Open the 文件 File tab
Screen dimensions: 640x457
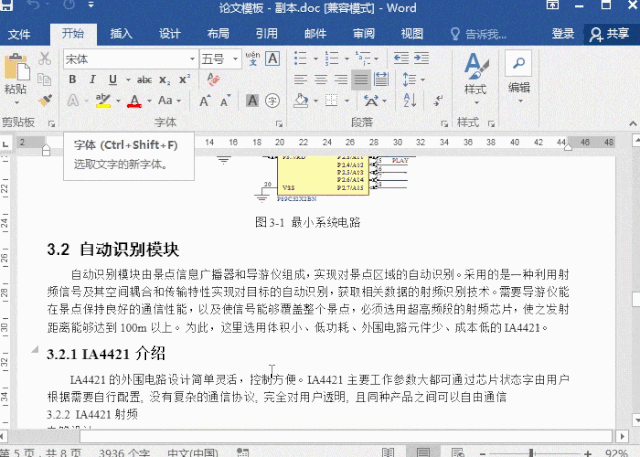coord(19,34)
